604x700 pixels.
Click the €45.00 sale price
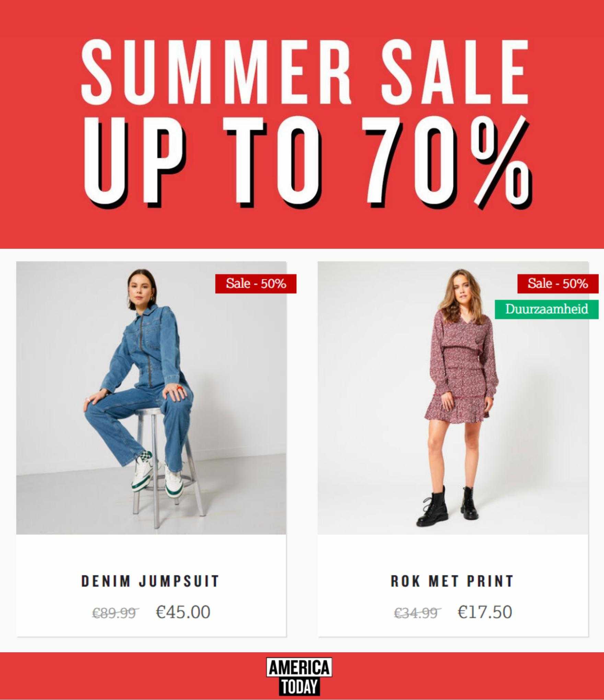183,612
